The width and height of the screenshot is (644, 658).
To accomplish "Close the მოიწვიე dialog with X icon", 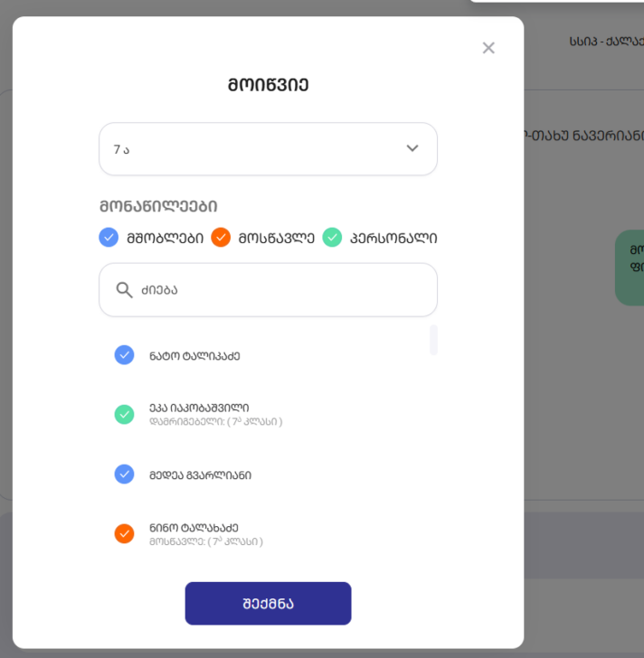I will point(488,48).
